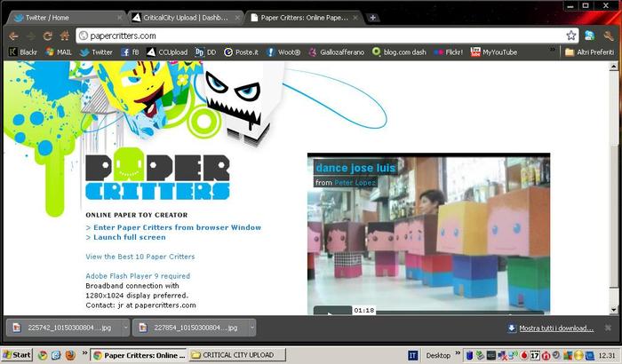Reload the page with the refresh icon
Screen dimensions: 622x364
tap(48, 36)
